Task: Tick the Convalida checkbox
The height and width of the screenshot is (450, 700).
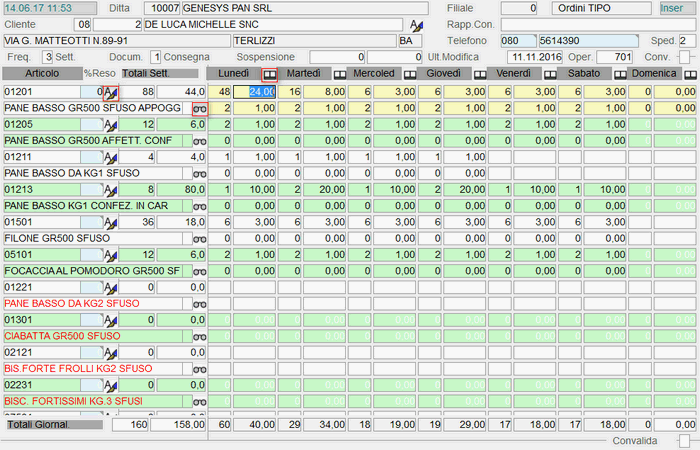Action: click(683, 441)
